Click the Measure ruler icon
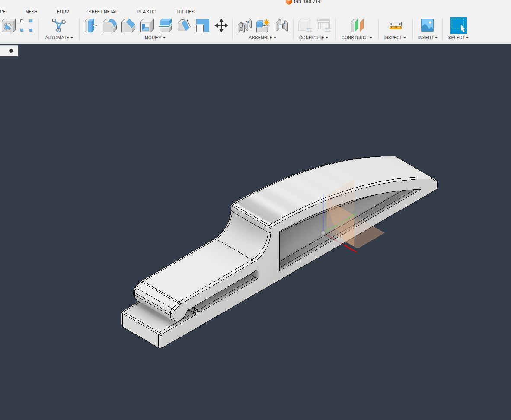The width and height of the screenshot is (511, 420). pyautogui.click(x=395, y=25)
